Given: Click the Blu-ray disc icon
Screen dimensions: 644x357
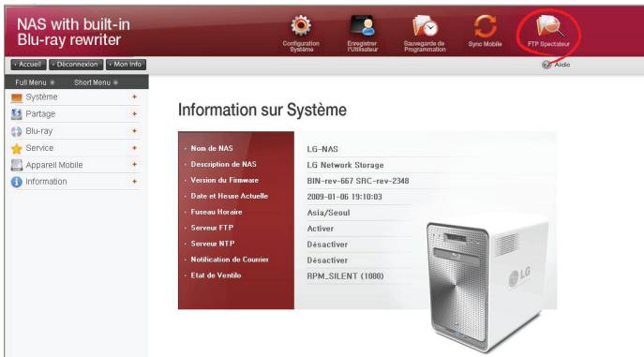Looking at the screenshot, I should [17, 131].
